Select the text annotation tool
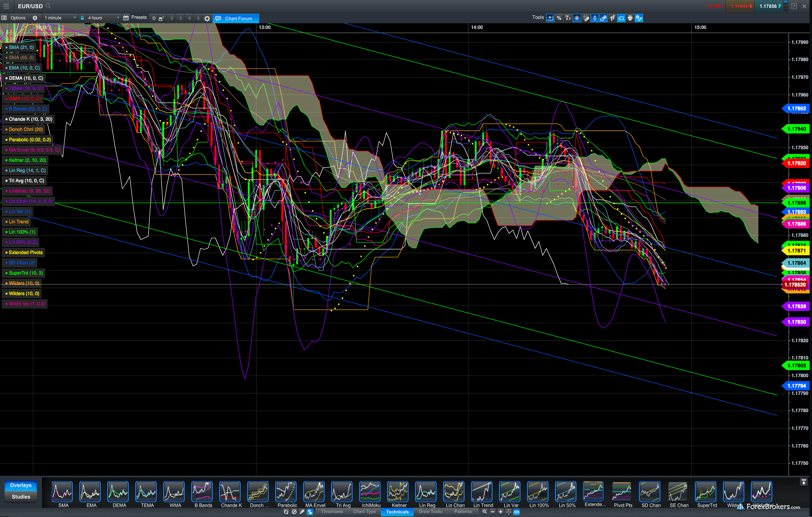This screenshot has width=812, height=517. [x=568, y=18]
